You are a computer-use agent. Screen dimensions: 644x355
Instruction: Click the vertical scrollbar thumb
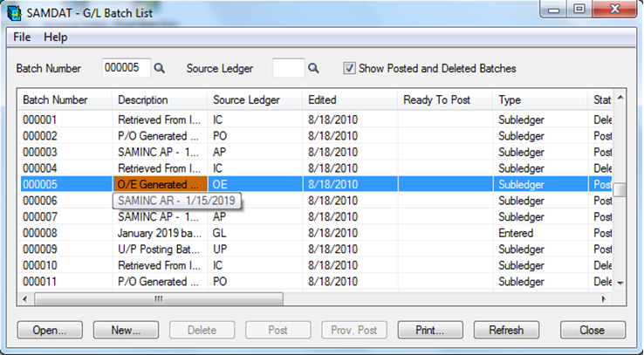[620, 190]
